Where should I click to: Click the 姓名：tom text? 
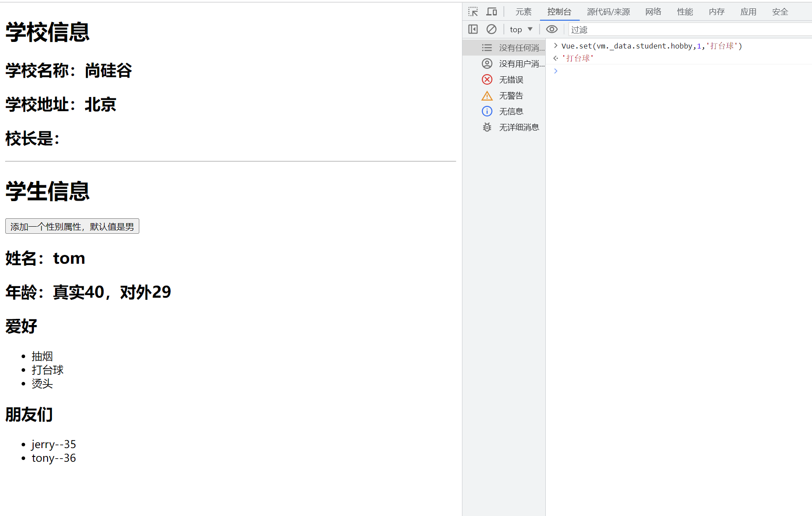(45, 258)
